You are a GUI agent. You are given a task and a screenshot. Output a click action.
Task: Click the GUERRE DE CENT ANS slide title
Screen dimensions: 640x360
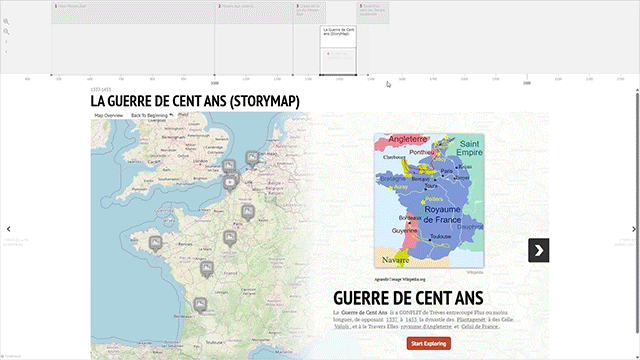point(408,298)
